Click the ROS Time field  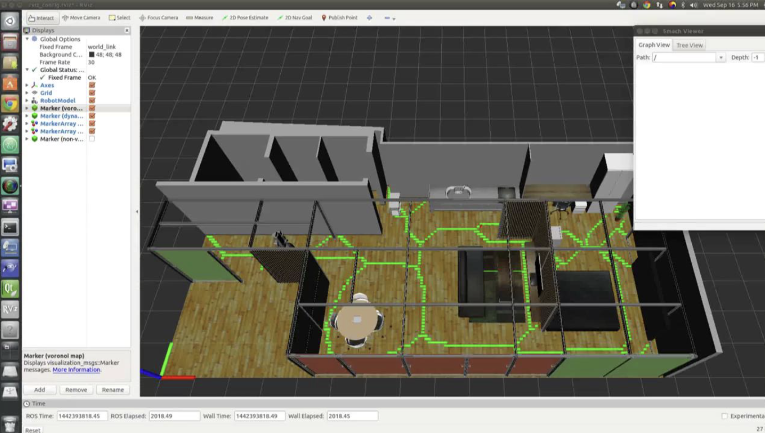[81, 416]
